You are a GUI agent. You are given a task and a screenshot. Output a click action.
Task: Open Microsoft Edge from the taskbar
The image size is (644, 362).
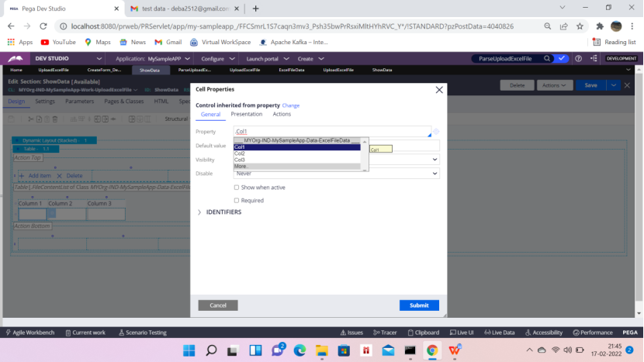(299, 350)
